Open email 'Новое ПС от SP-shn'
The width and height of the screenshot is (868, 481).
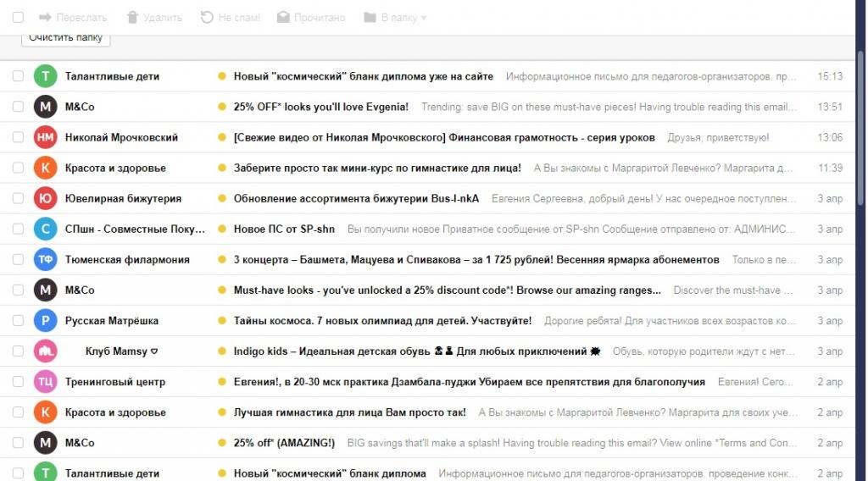coord(284,229)
